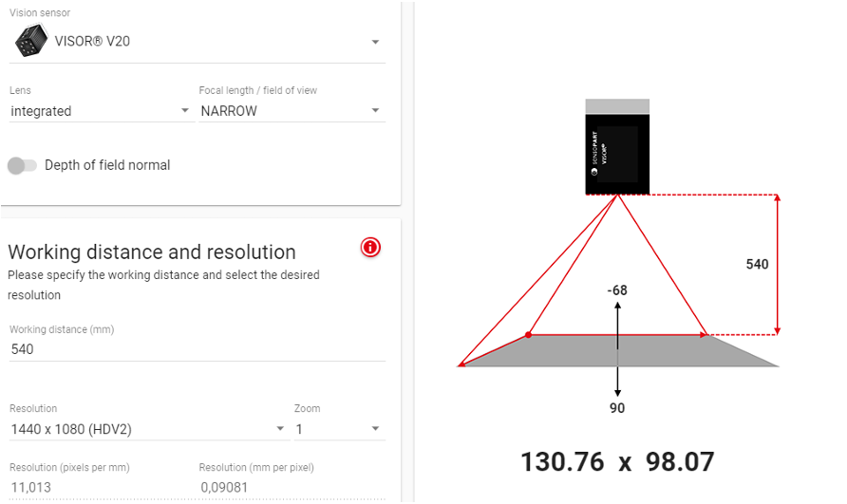Click the -68 label above the depth arrow
This screenshot has height=504, width=847.
[617, 290]
